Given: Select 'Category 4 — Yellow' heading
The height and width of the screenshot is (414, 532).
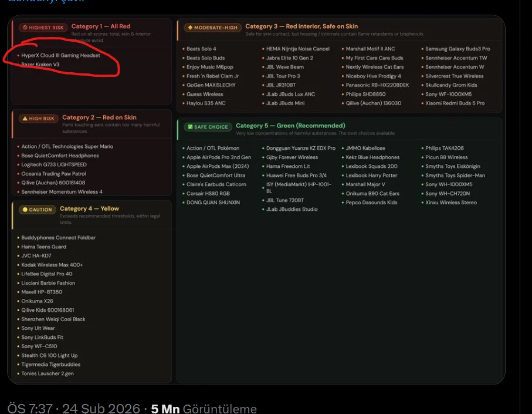Looking at the screenshot, I should tap(89, 208).
